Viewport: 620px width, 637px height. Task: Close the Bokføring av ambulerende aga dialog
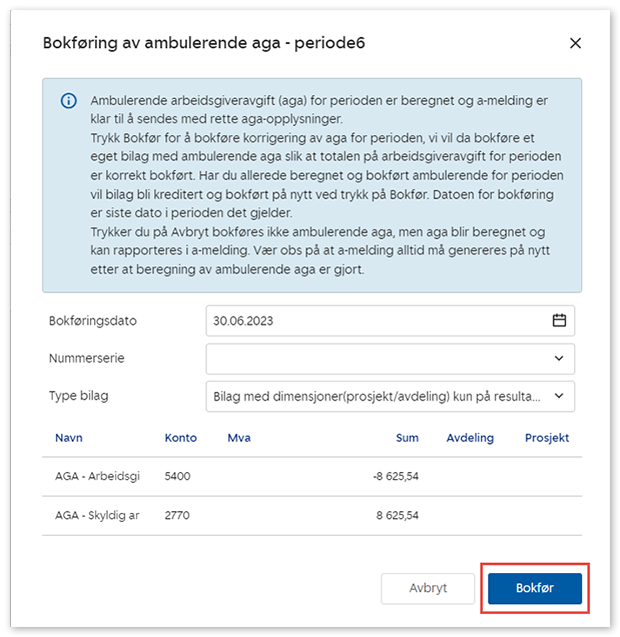pos(574,44)
